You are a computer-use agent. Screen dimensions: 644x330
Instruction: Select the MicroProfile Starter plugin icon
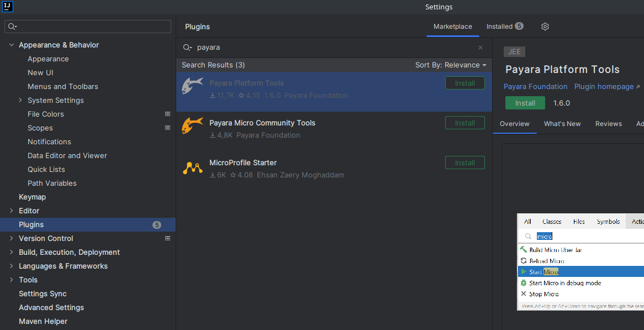point(192,166)
